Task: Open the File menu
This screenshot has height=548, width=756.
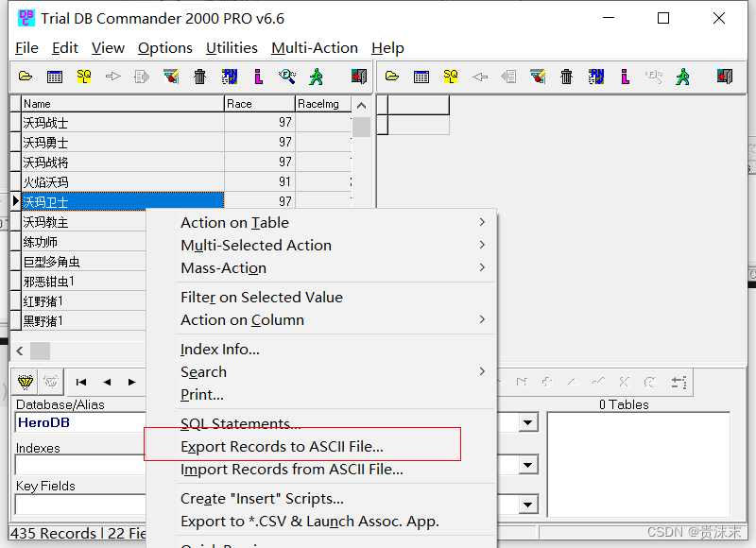Action: click(26, 48)
